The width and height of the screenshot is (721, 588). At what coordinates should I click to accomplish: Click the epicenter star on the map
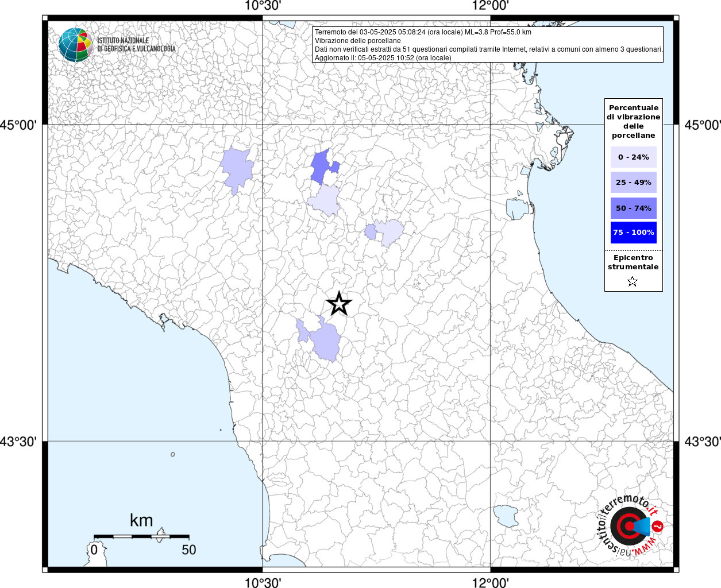click(339, 303)
